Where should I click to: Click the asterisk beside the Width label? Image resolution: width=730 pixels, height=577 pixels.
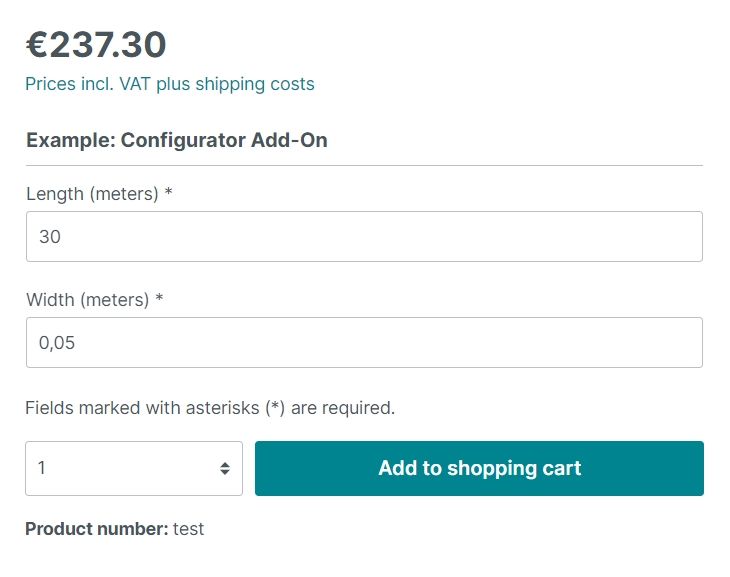(159, 299)
